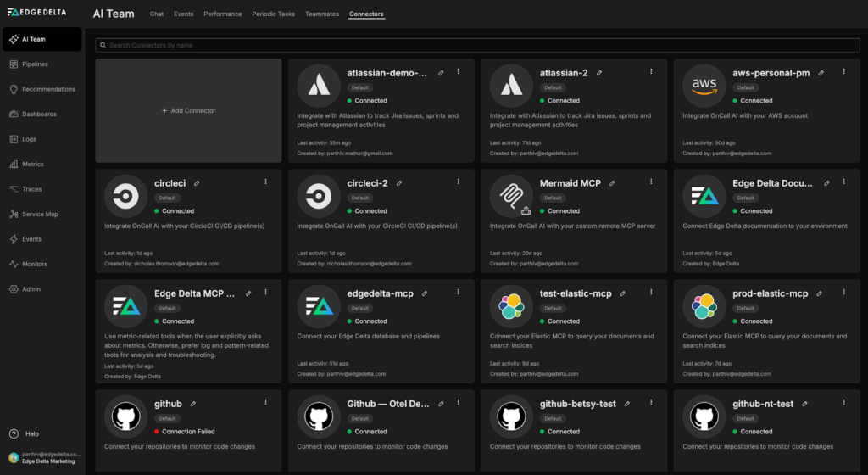This screenshot has width=868, height=475.
Task: Click the Elastic logo on test-elastic-mcp card
Action: pos(511,306)
